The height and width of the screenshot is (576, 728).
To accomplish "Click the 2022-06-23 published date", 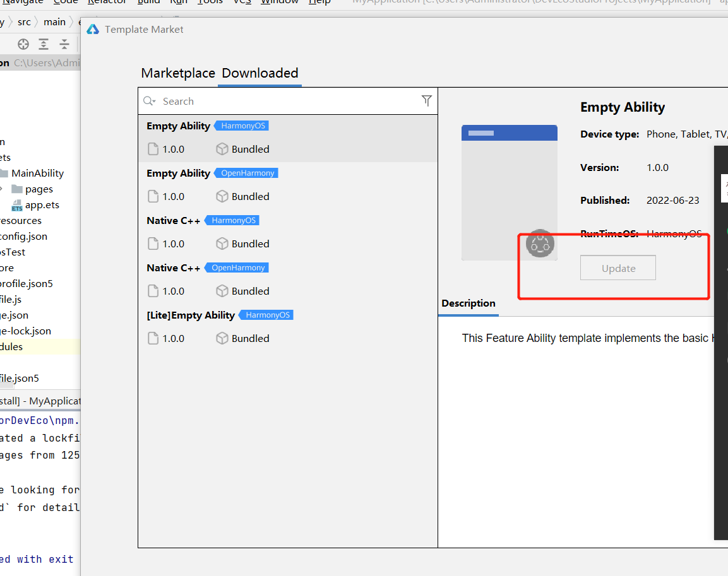I will [672, 201].
